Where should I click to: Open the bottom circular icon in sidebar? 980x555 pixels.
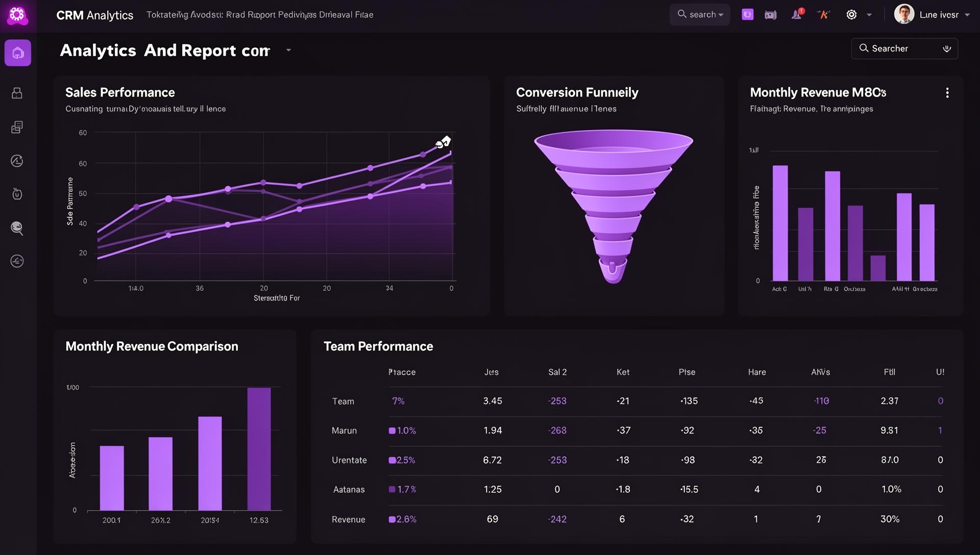point(17,261)
